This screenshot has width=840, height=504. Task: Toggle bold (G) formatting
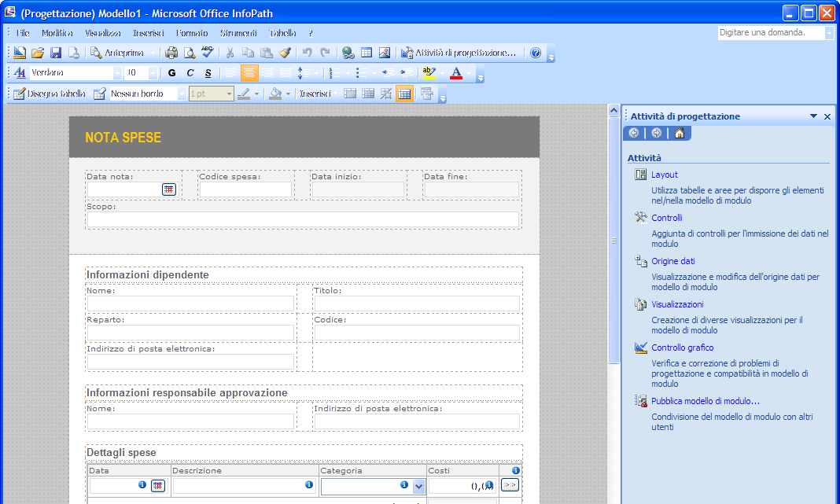172,73
